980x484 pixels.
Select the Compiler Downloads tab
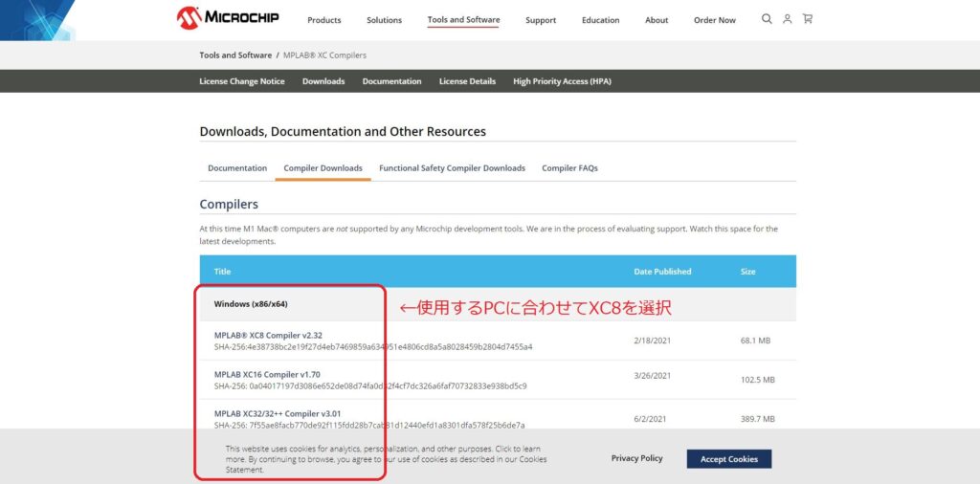tap(323, 168)
